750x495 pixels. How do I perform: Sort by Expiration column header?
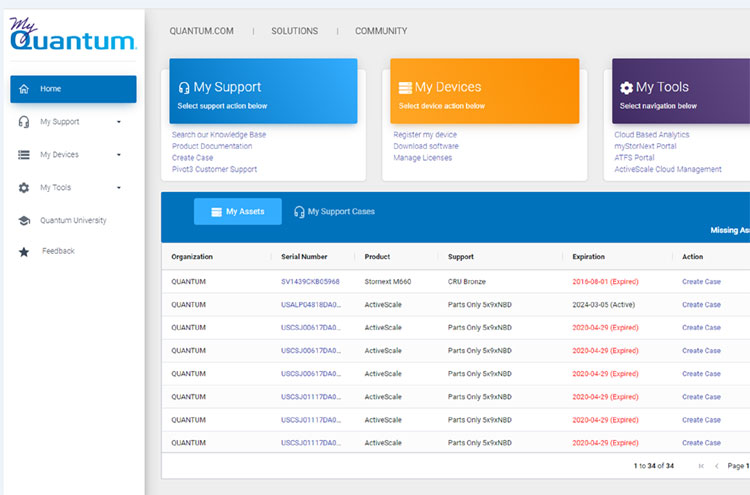click(588, 257)
